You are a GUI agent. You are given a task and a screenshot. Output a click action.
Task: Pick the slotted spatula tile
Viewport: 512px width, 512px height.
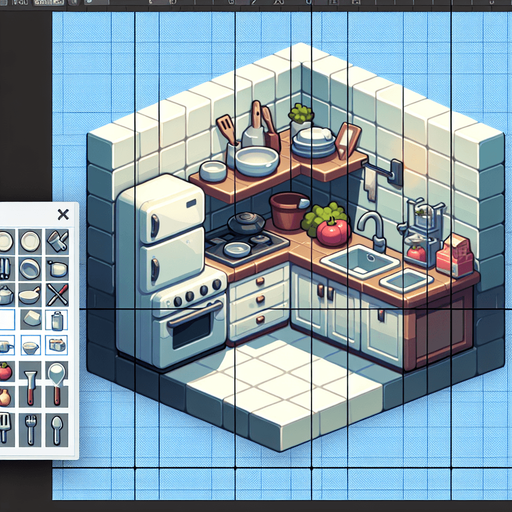tap(7, 430)
